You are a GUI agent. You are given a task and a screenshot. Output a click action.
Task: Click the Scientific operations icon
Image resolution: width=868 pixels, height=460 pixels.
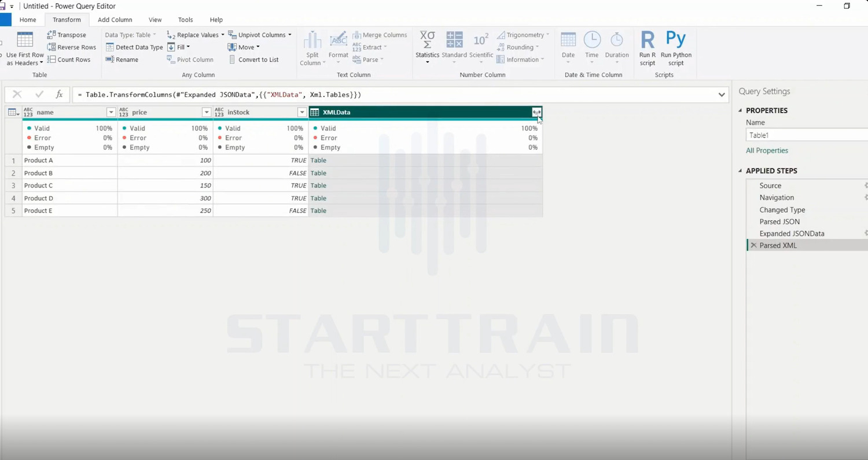pos(481,40)
